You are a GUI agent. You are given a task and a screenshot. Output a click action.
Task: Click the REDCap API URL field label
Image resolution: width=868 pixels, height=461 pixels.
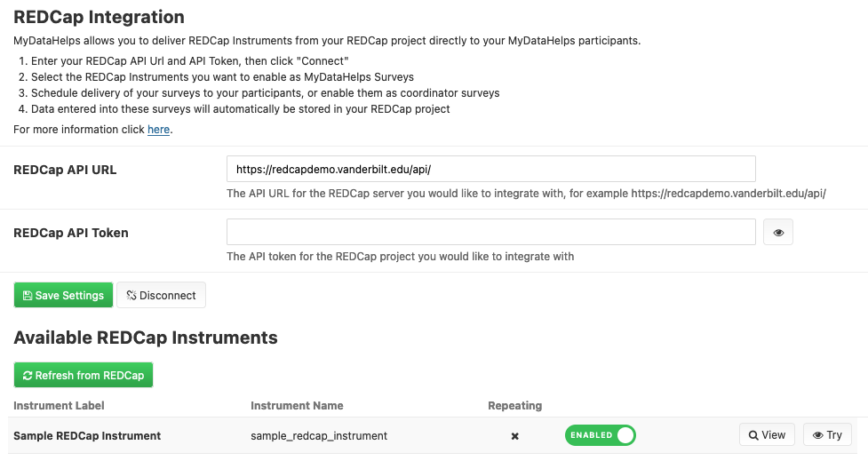pyautogui.click(x=65, y=170)
